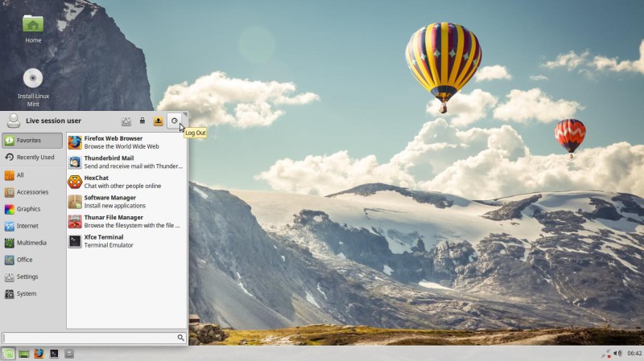
Task: Launch Thunderbird Mail from favorites
Action: tap(126, 162)
